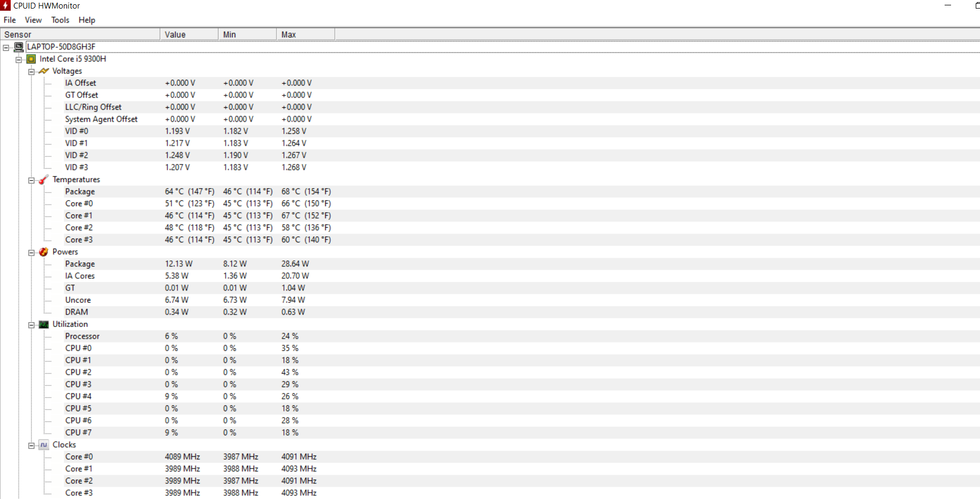Image resolution: width=980 pixels, height=499 pixels.
Task: Click the Value column header
Action: click(x=189, y=34)
